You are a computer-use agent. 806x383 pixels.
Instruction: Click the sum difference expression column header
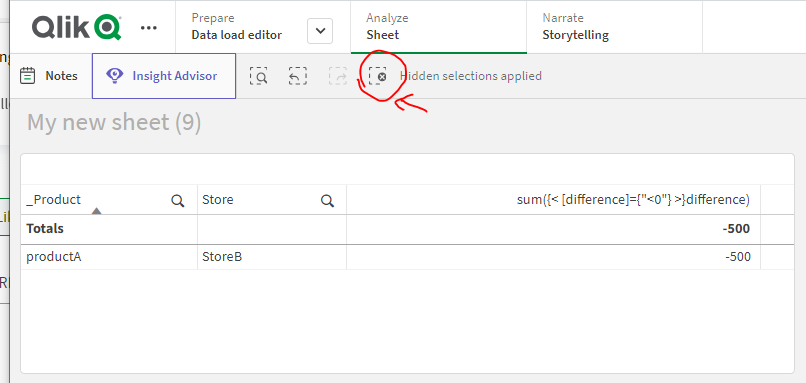click(x=633, y=199)
